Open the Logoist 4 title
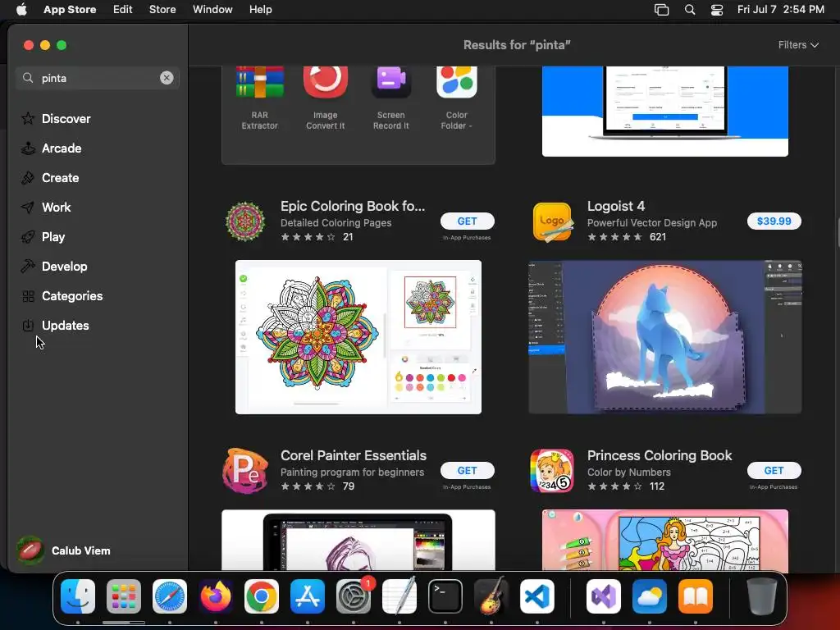 pyautogui.click(x=616, y=206)
